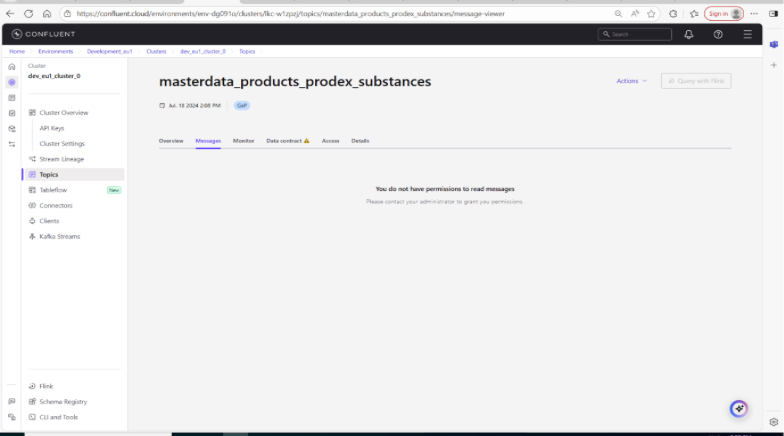784x436 pixels.
Task: Open browser zoom magnifier icon
Action: click(618, 14)
